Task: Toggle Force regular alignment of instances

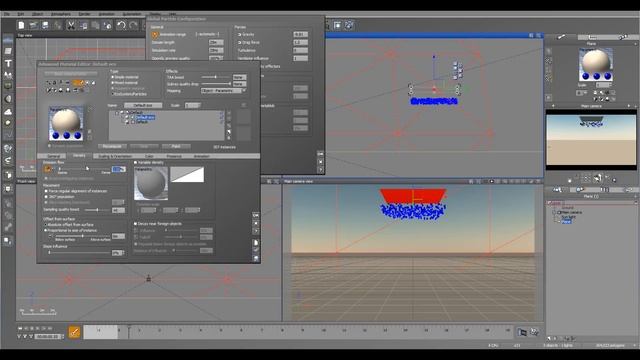Action: point(46,191)
